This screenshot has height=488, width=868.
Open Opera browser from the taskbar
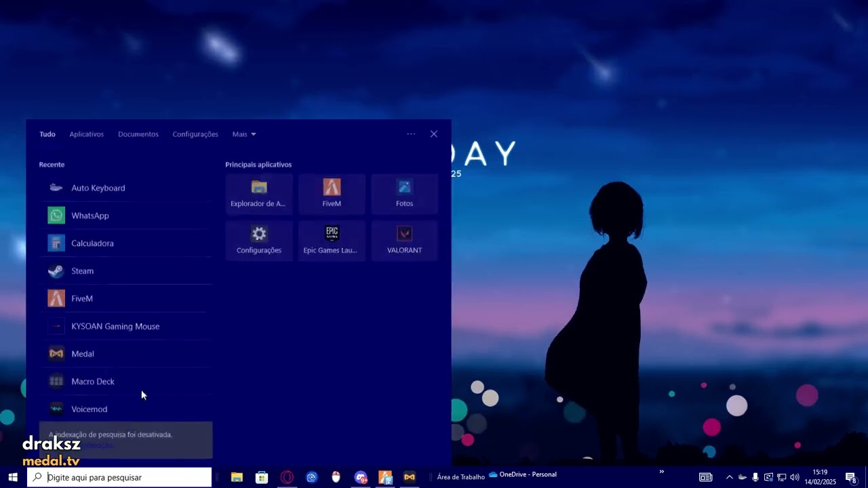tap(287, 477)
